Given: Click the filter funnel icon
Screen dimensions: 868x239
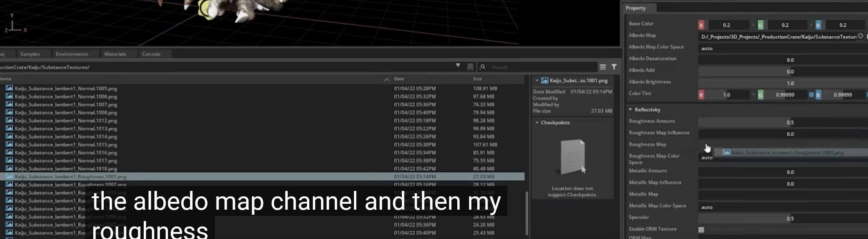Looking at the screenshot, I should [614, 67].
